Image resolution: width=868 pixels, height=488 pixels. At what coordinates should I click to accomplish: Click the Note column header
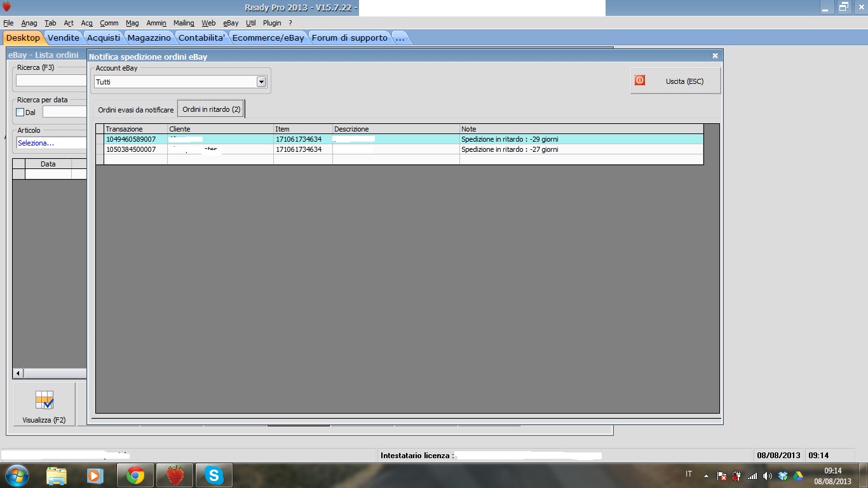581,129
